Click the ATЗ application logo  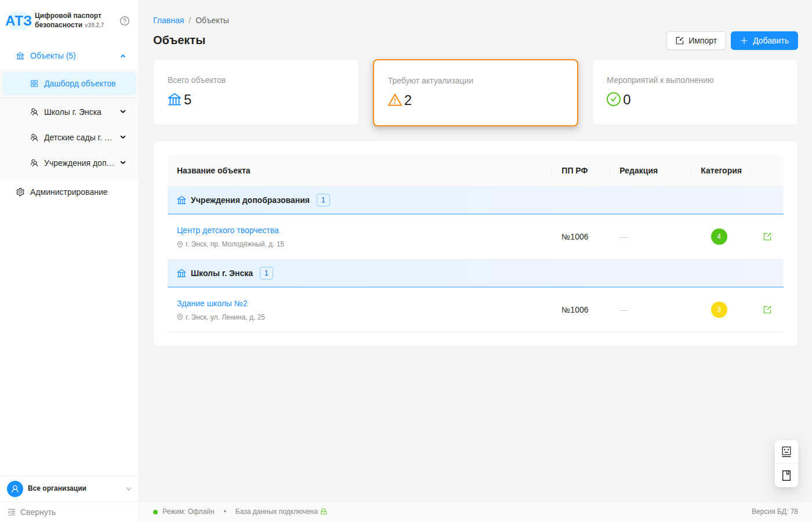pyautogui.click(x=19, y=21)
